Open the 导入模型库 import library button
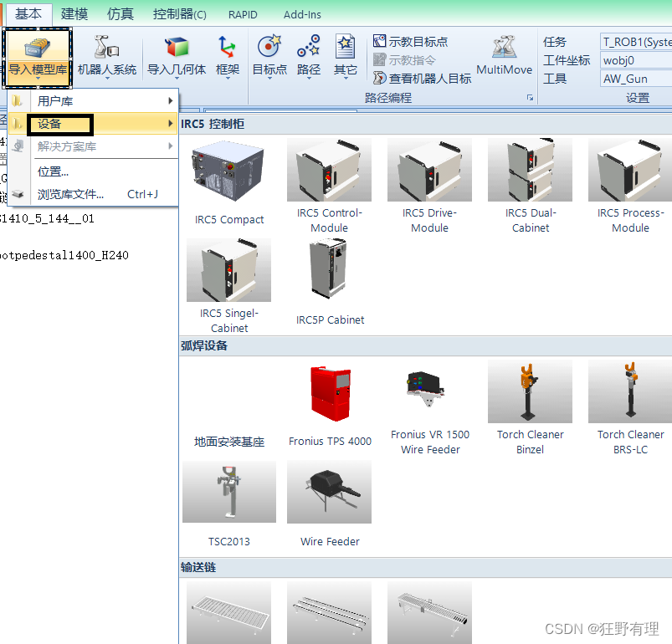Image resolution: width=672 pixels, height=644 pixels. tap(38, 57)
